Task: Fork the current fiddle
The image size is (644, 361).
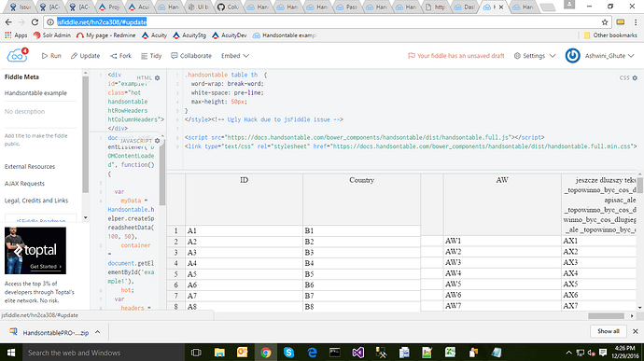Action: click(120, 55)
